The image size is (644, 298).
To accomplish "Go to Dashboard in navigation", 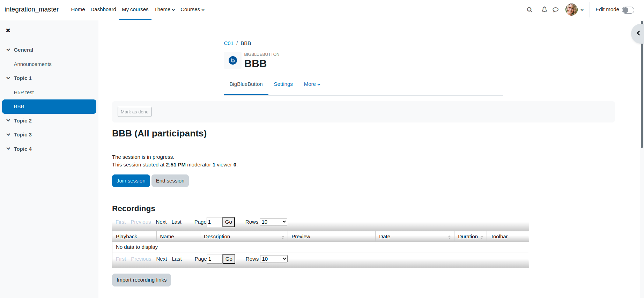I will coord(103,9).
